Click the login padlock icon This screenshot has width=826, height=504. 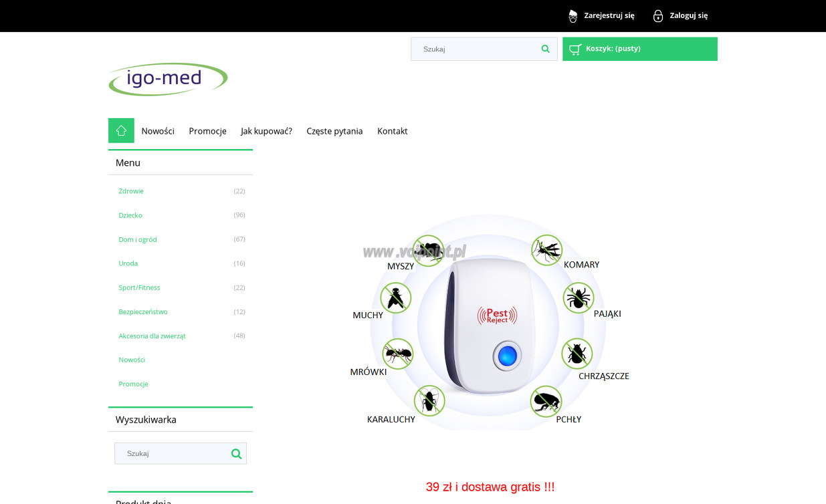click(x=658, y=15)
